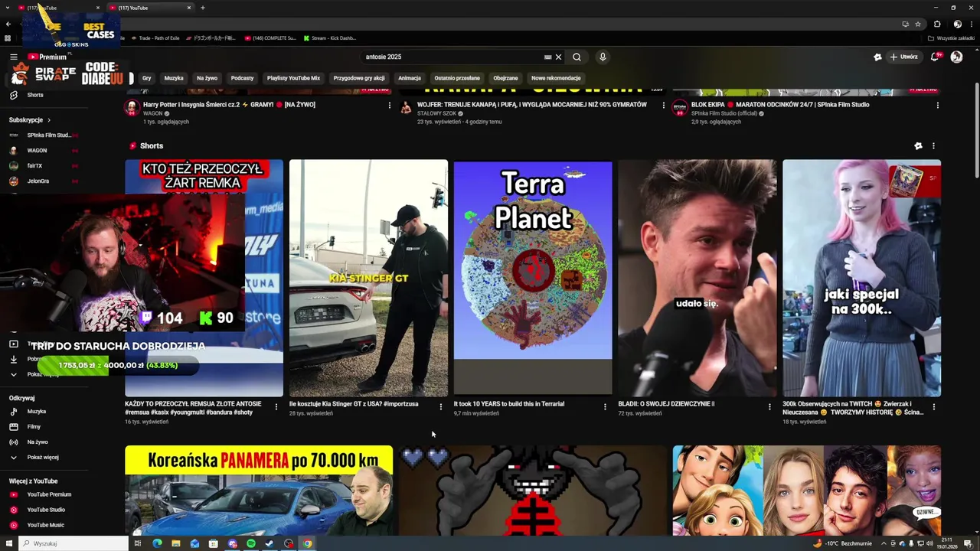Screen dimensions: 980x551
Task: Select the Animacja filter chip
Action: (410, 78)
